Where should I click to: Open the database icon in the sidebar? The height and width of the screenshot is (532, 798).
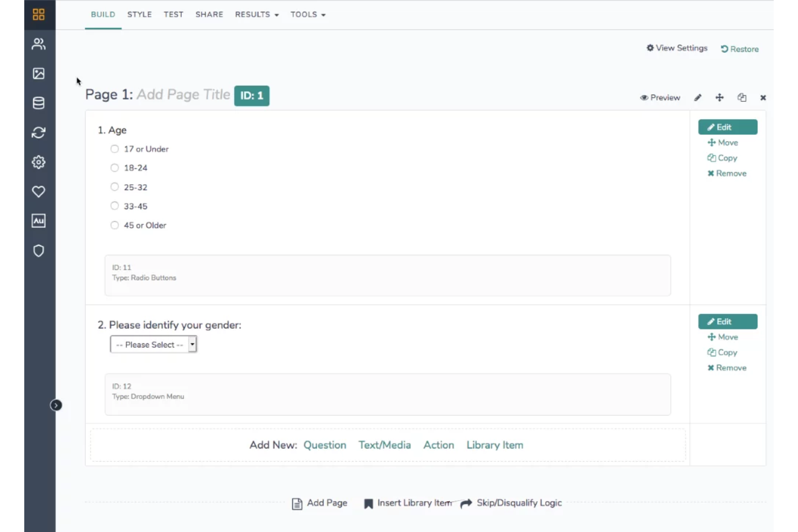coord(38,103)
